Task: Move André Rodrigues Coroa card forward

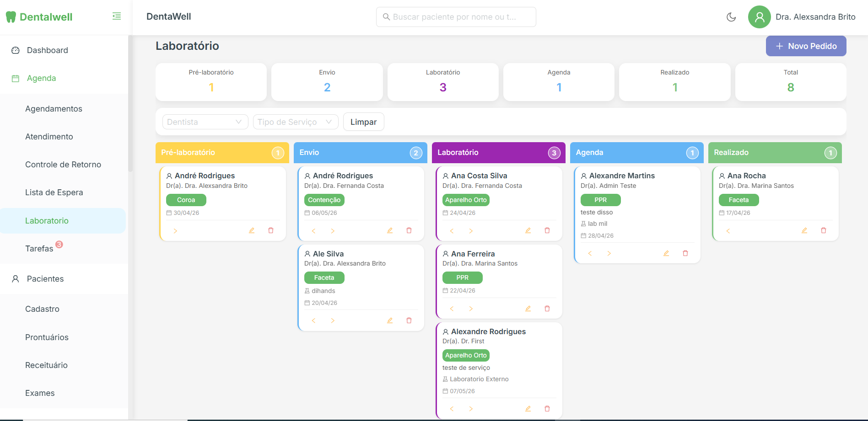Action: (x=175, y=231)
